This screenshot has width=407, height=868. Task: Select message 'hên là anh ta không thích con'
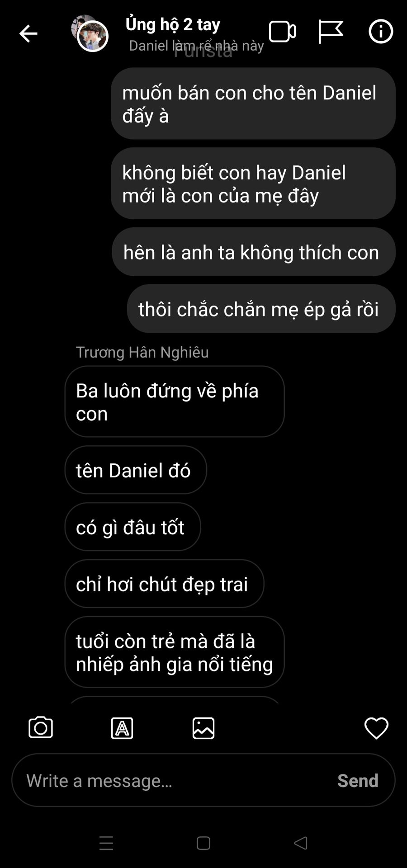(x=254, y=252)
